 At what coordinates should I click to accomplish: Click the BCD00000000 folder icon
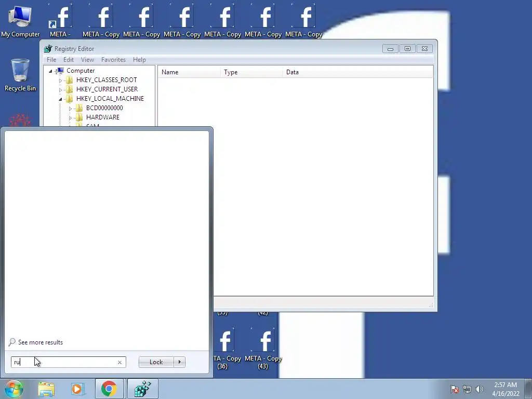pos(79,108)
